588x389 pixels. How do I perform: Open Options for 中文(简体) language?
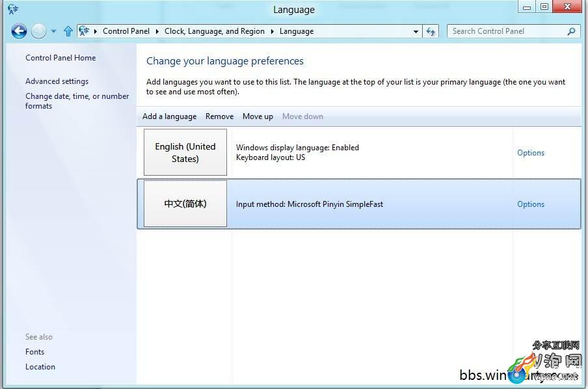click(x=531, y=204)
